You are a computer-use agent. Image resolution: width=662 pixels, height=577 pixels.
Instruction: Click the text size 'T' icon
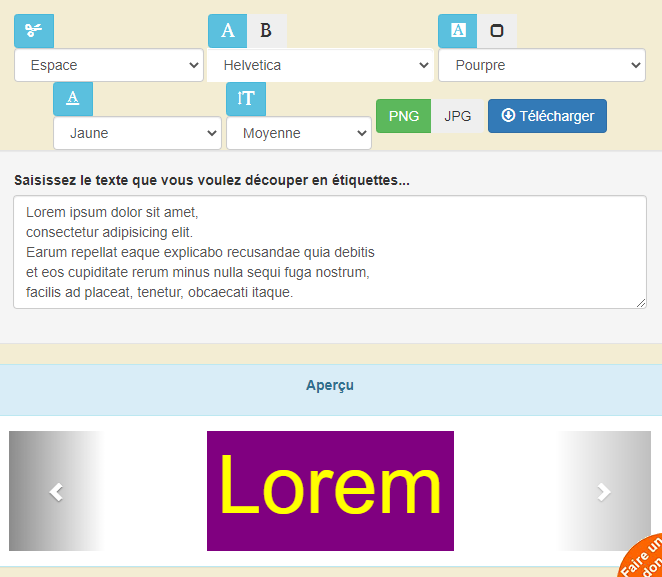(x=246, y=99)
